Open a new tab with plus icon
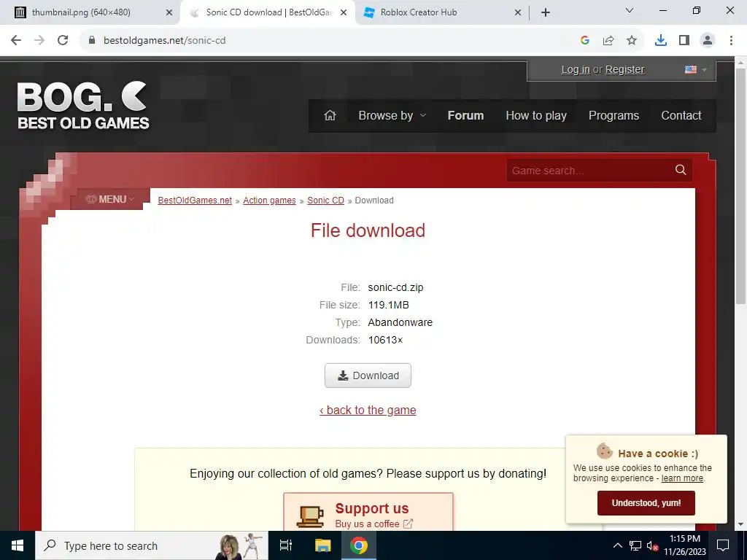Viewport: 747px width, 560px height. tap(546, 12)
